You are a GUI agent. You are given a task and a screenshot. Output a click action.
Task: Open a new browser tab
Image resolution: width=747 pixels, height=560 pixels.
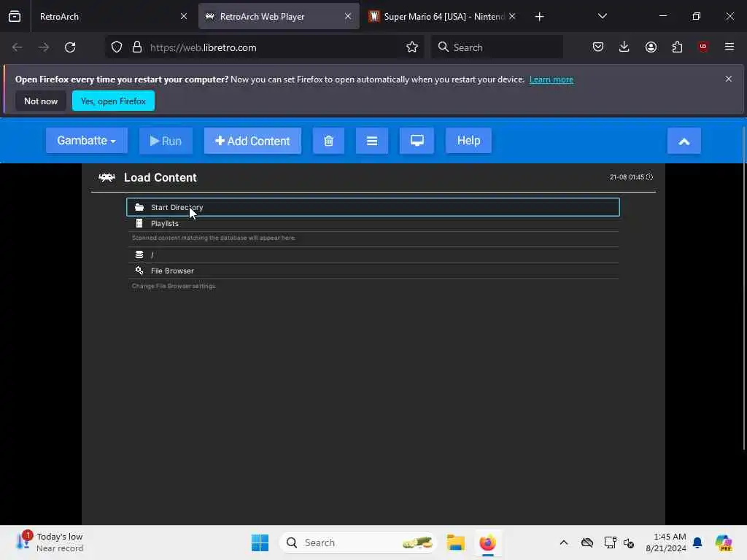[x=539, y=17]
